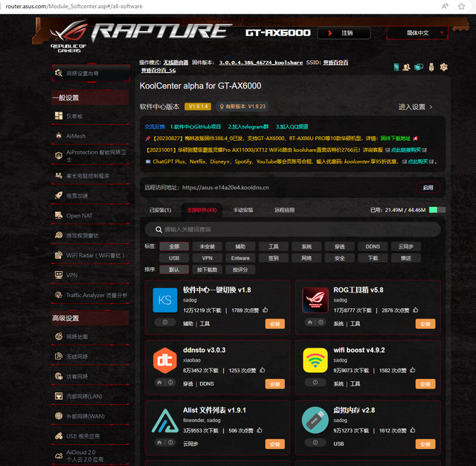476x466 pixels.
Task: Open the Network Map sidebar icon
Action: pos(59,336)
